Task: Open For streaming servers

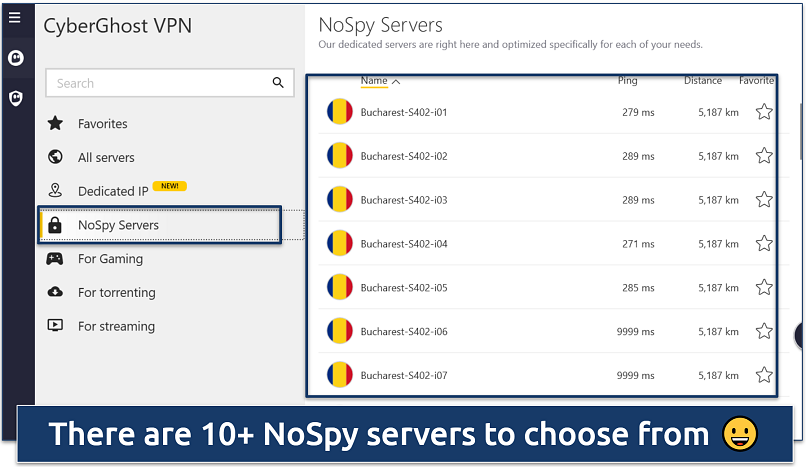Action: [x=116, y=327]
